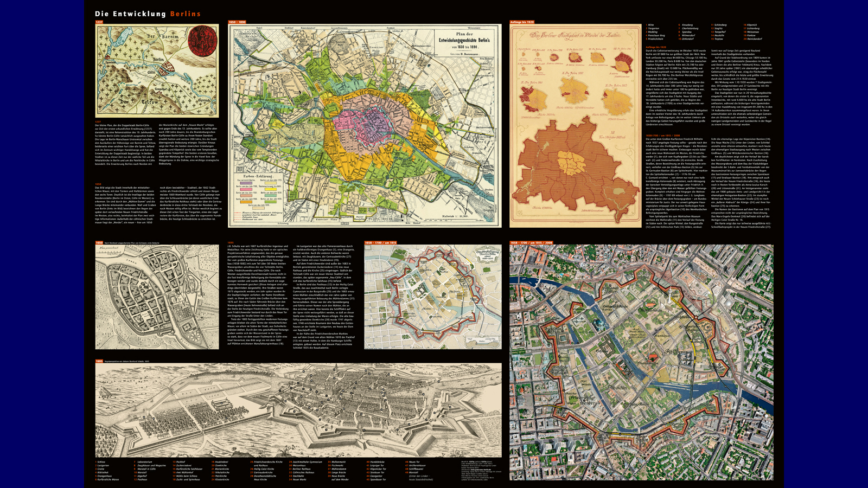This screenshot has width=868, height=488.
Task: Click legend entry "45 Spandauer Tor"
Action: click(376, 479)
